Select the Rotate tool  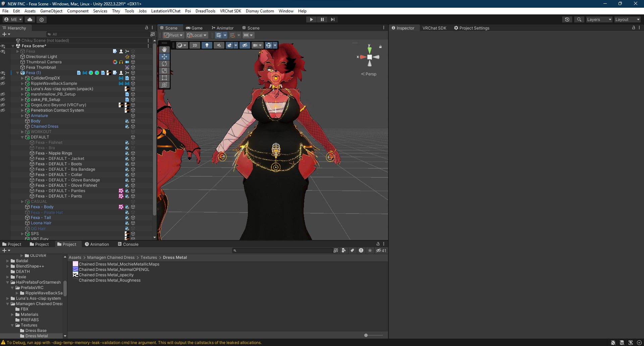coord(164,64)
